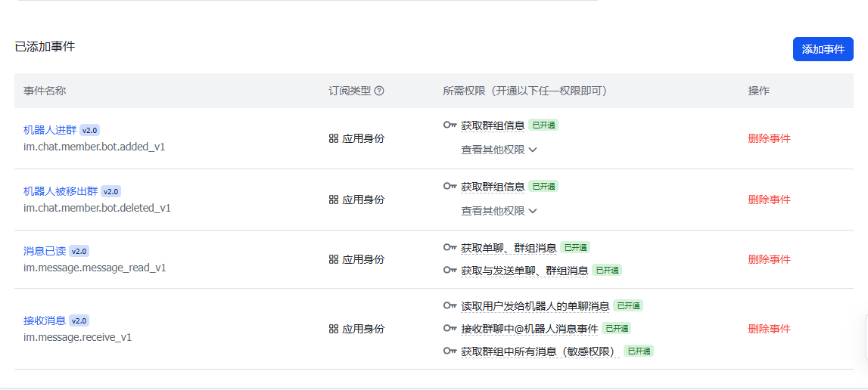Screen dimensions: 868x390
Task: Click the key icon beside 读取用户发给机器人的单聊消息
Action: tap(450, 306)
